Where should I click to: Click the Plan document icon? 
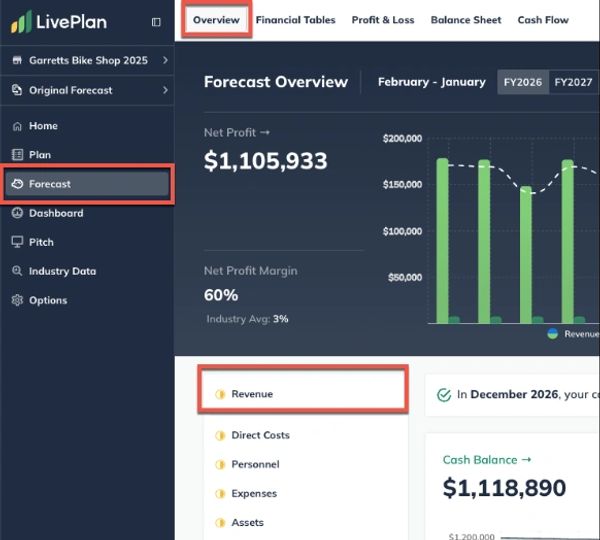[x=17, y=155]
